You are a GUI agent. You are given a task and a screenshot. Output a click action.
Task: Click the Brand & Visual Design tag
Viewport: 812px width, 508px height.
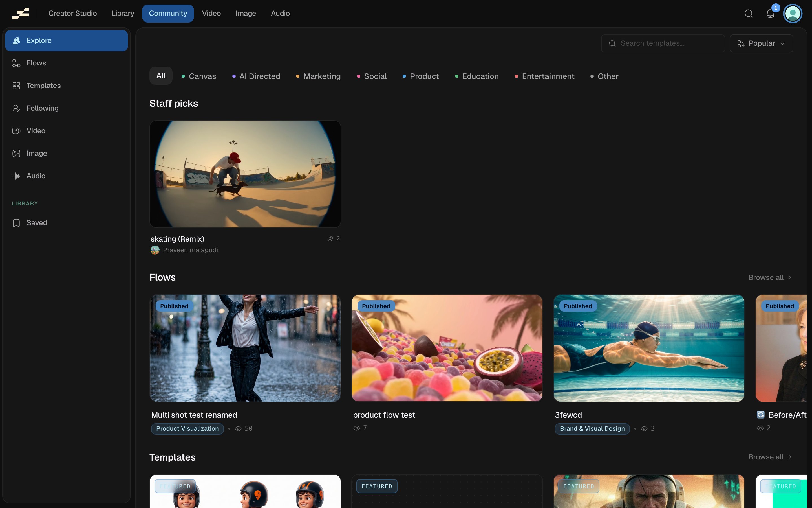(592, 429)
